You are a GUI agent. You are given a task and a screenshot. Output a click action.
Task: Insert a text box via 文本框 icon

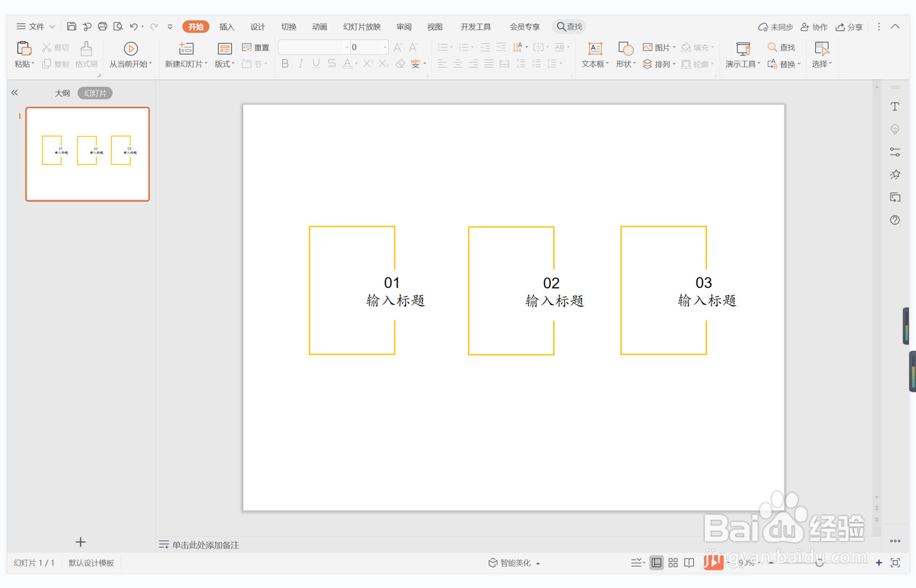pos(595,49)
